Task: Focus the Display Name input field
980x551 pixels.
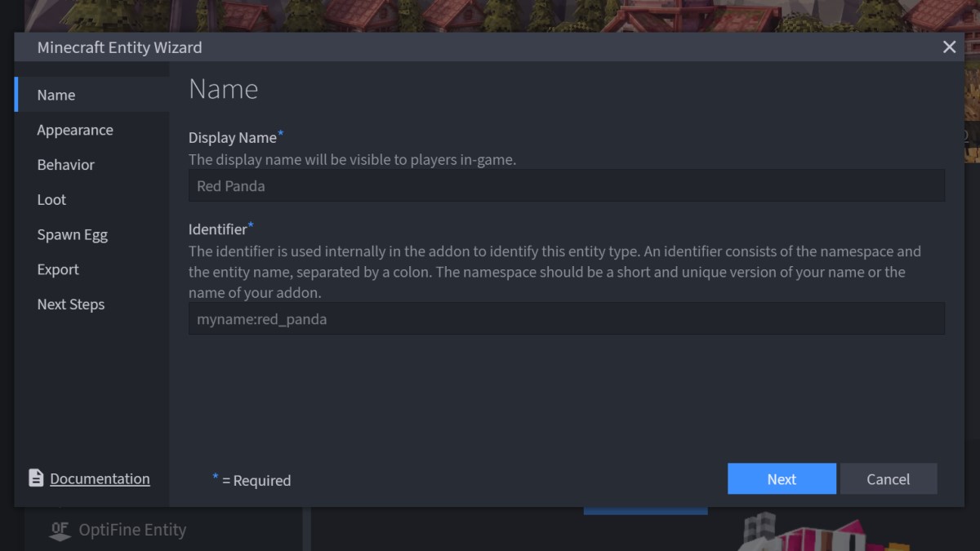Action: click(x=566, y=186)
